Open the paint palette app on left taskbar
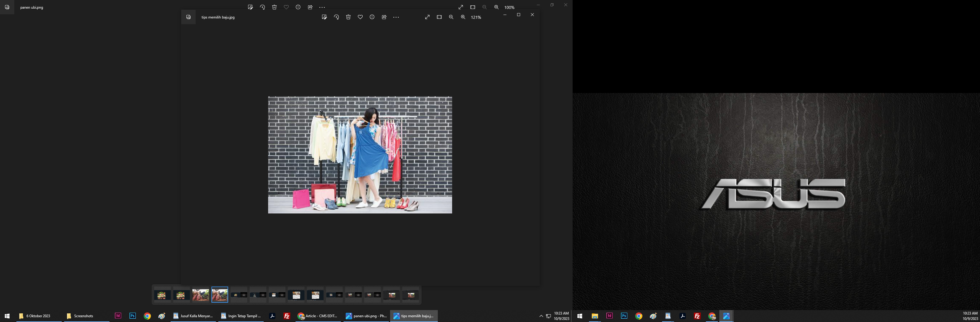The width and height of the screenshot is (980, 322). pyautogui.click(x=162, y=316)
